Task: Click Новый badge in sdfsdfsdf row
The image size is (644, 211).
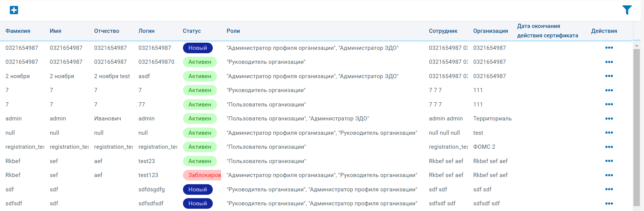Action: pos(198,203)
